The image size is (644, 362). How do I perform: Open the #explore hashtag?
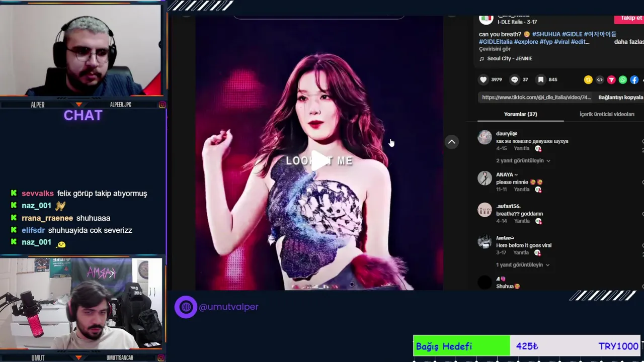(x=526, y=42)
